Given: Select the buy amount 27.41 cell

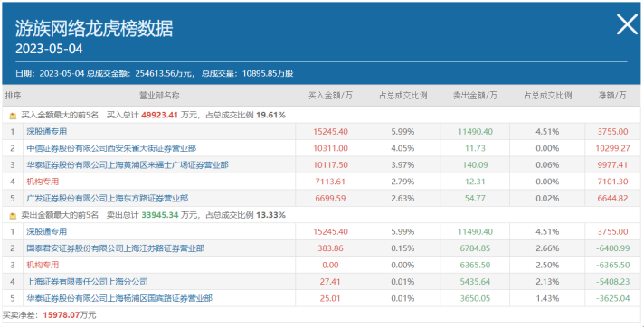Looking at the screenshot, I should [x=330, y=282].
